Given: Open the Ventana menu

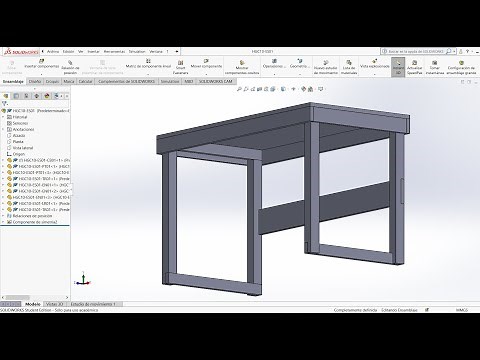Looking at the screenshot, I should coord(156,52).
